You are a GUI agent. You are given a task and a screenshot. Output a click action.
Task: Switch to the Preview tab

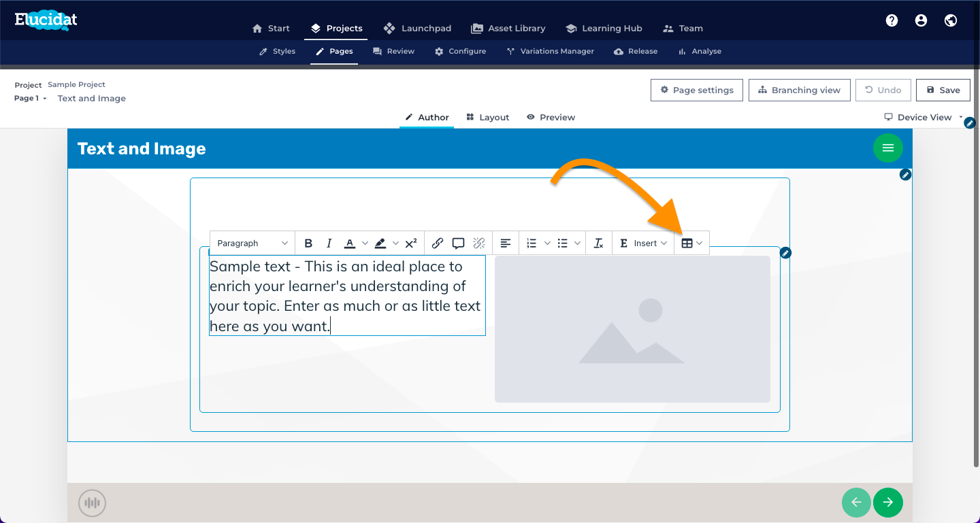point(551,117)
